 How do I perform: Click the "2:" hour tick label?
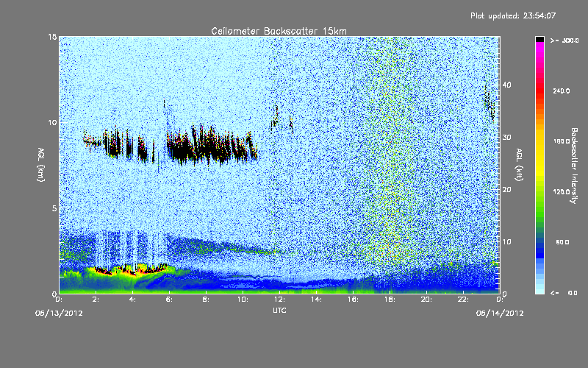point(96,300)
